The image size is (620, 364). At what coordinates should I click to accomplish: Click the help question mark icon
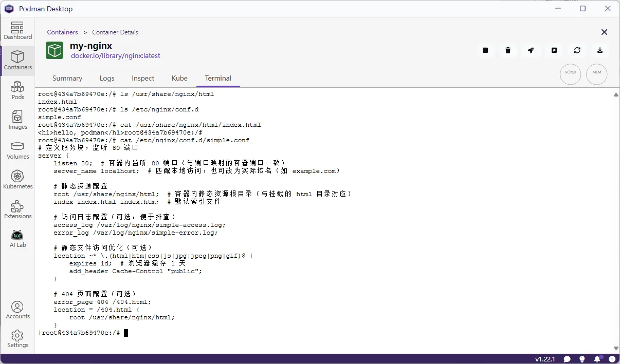[612, 359]
